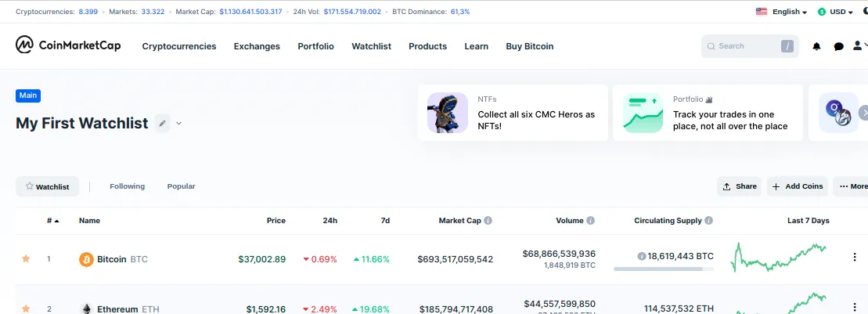The width and height of the screenshot is (868, 314).
Task: Click the Bitcoin 7-day sparkline chart
Action: tap(779, 258)
